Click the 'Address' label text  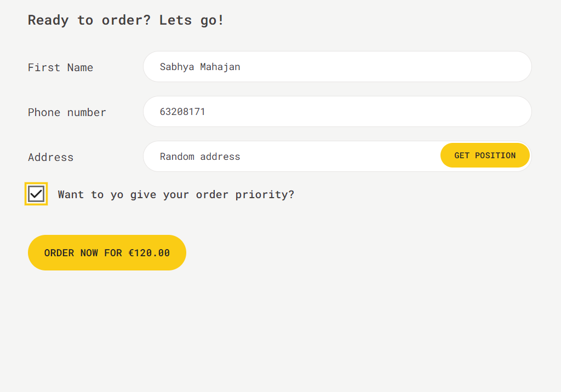pos(51,157)
